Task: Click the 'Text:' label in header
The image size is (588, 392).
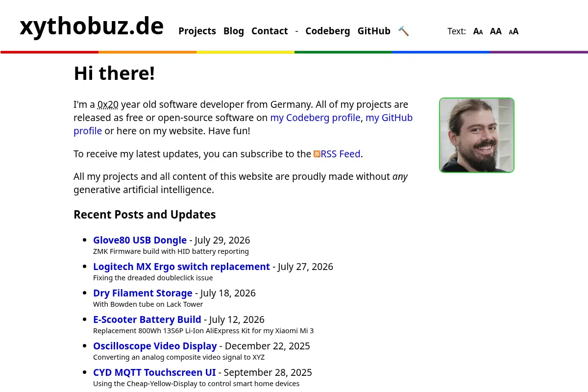Action: point(457,31)
